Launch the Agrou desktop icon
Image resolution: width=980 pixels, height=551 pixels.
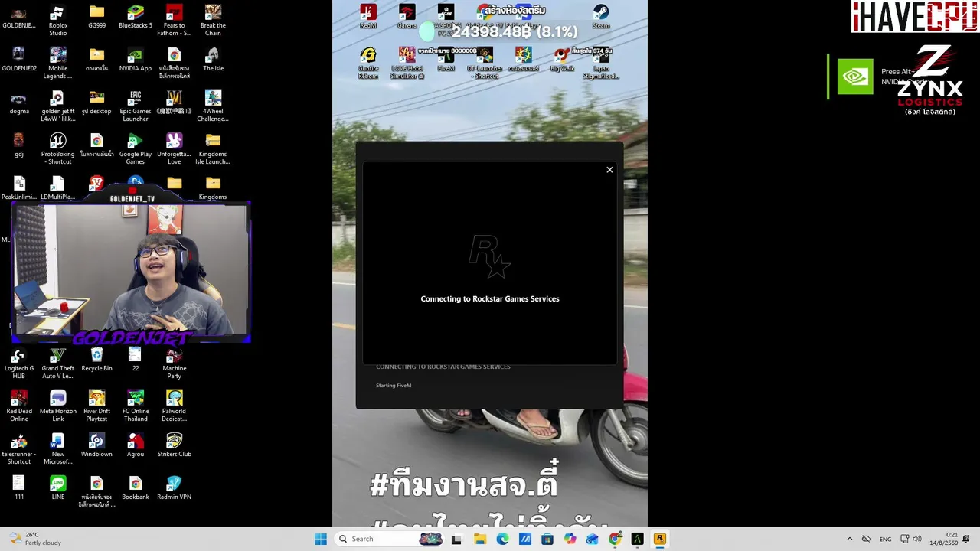136,445
